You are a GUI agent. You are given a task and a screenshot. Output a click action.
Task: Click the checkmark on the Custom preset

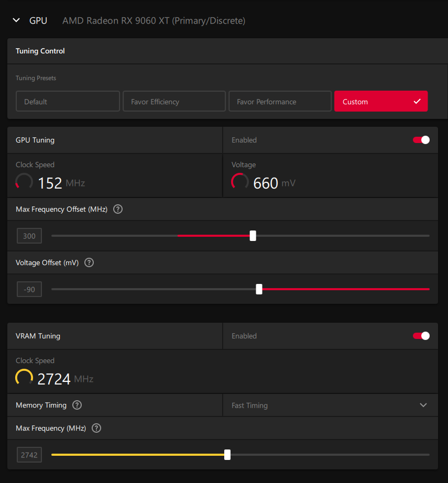417,101
